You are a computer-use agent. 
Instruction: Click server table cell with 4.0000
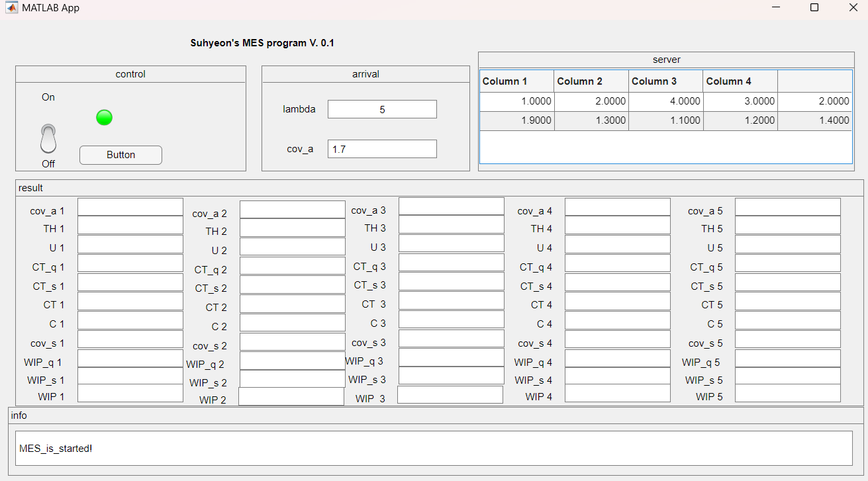[666, 102]
